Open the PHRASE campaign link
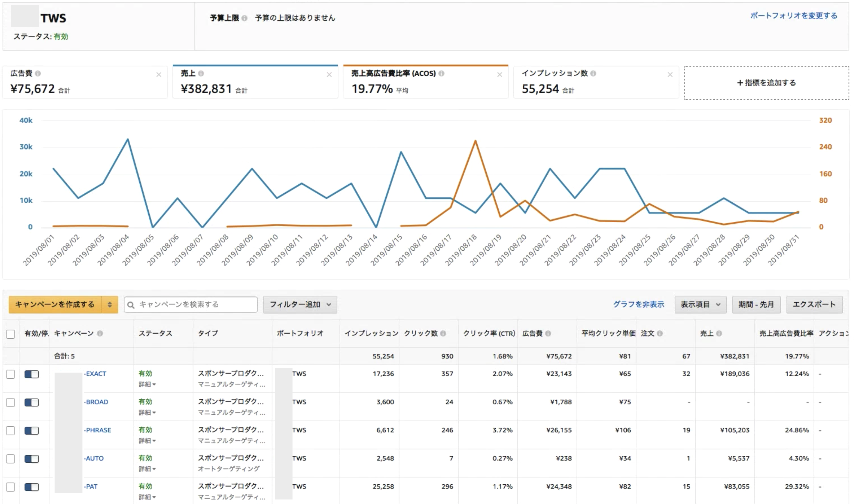 tap(97, 430)
